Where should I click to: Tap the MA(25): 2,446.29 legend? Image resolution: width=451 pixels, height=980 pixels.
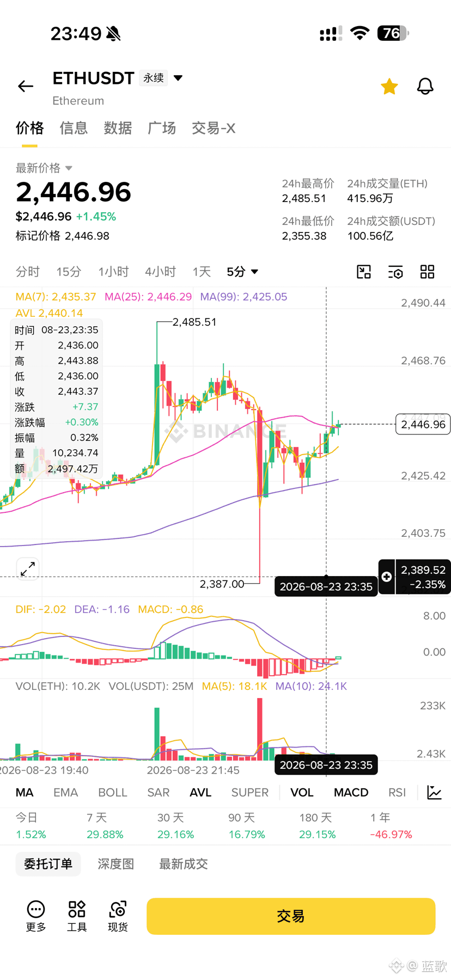pyautogui.click(x=148, y=297)
